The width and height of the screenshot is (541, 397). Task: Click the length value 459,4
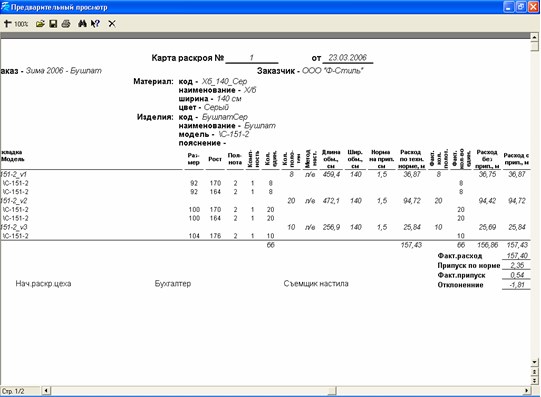(331, 175)
